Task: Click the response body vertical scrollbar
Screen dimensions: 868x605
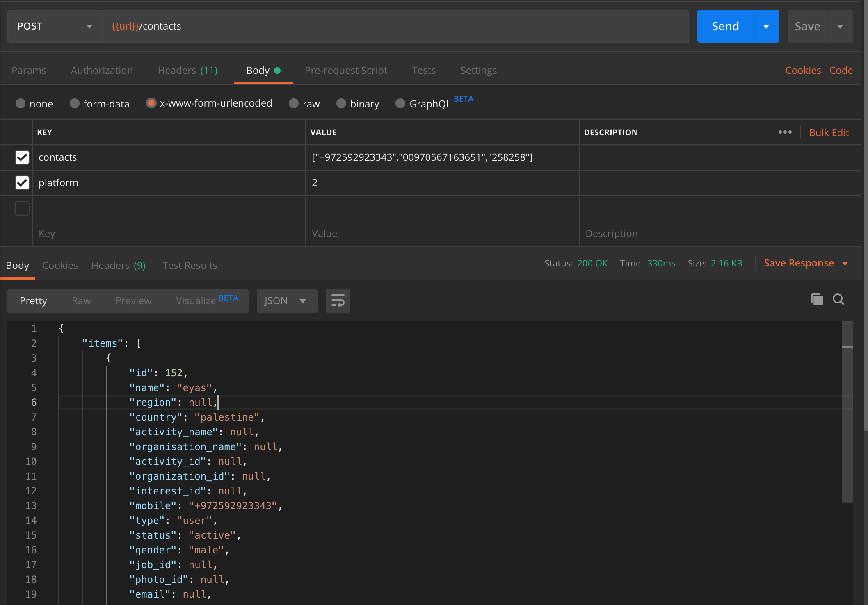Action: pos(847,412)
